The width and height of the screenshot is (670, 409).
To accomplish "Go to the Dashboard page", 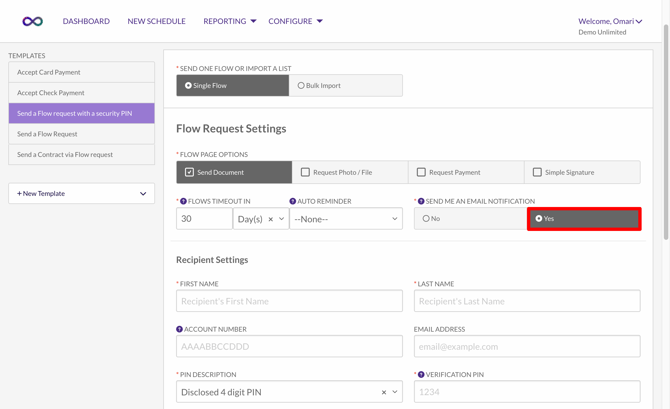I will coord(86,21).
